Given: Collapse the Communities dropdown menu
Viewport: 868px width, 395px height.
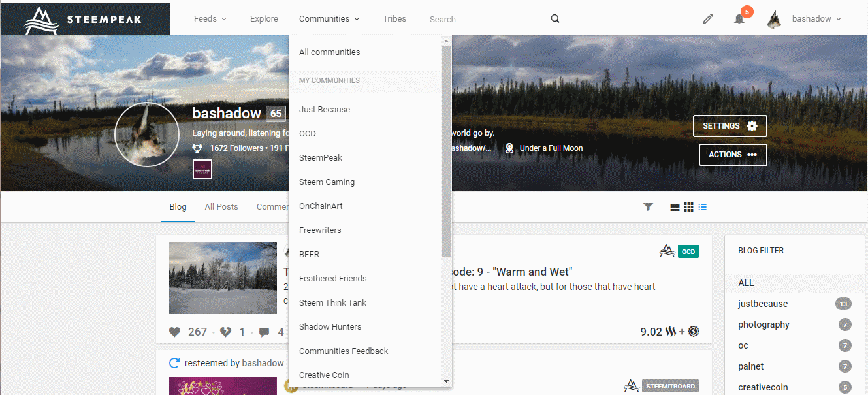Looking at the screenshot, I should tap(329, 19).
